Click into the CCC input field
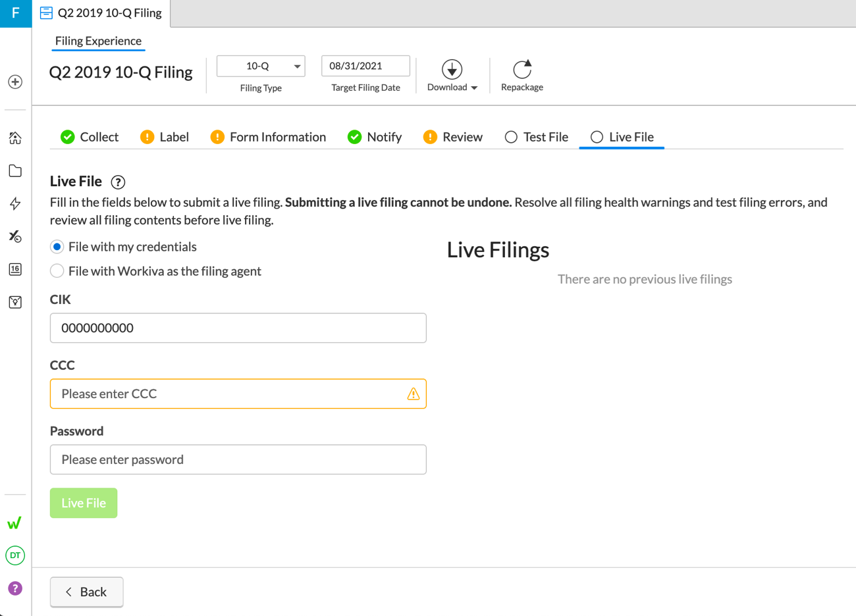856x616 pixels. (x=230, y=394)
